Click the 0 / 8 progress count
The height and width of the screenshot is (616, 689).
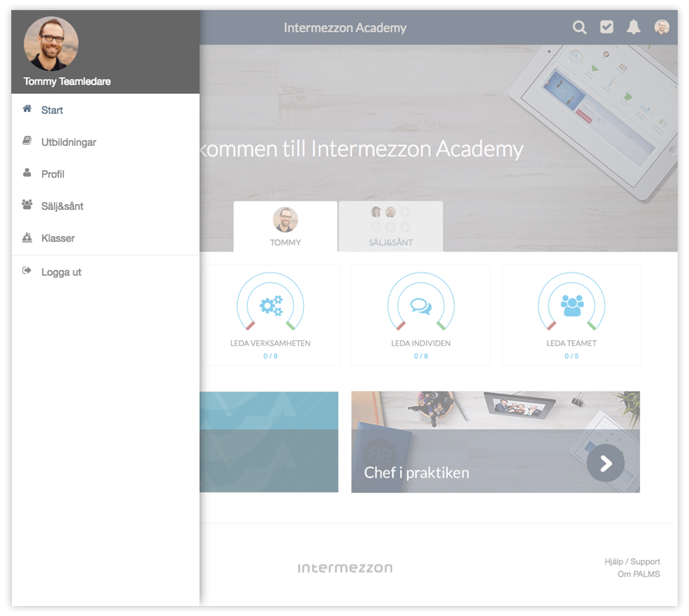[x=421, y=356]
